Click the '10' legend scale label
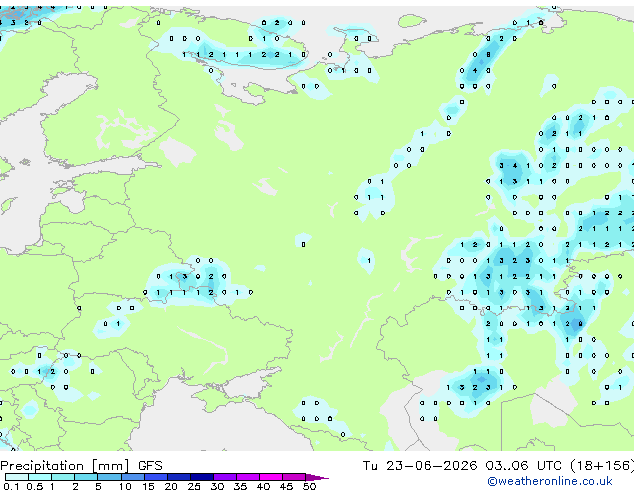The width and height of the screenshot is (634, 490). coord(125,486)
